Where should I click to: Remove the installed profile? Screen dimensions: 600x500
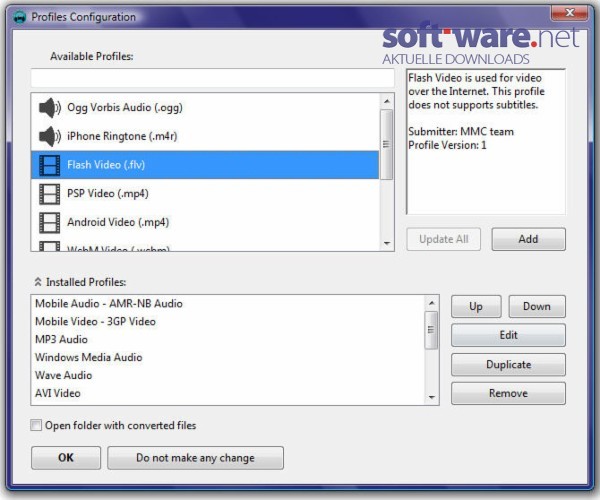508,393
